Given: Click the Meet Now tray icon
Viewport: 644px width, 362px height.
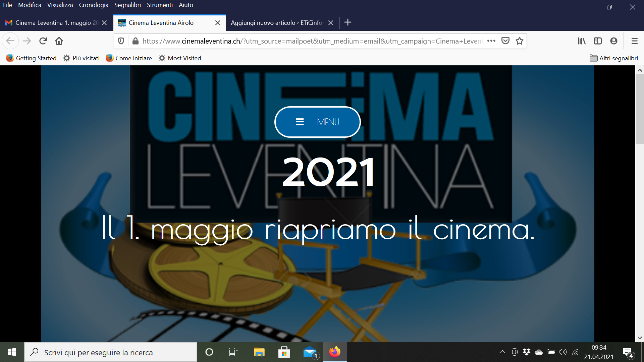Looking at the screenshot, I should 515,352.
